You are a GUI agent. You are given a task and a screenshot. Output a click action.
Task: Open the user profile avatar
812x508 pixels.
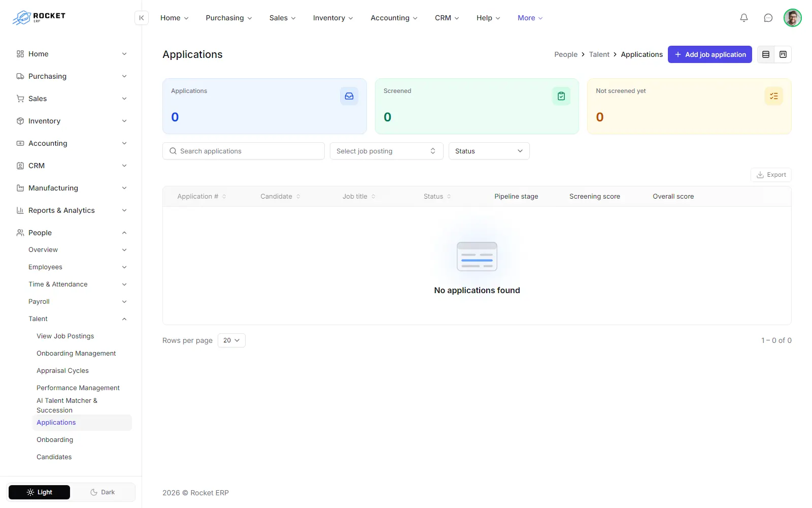pos(792,18)
